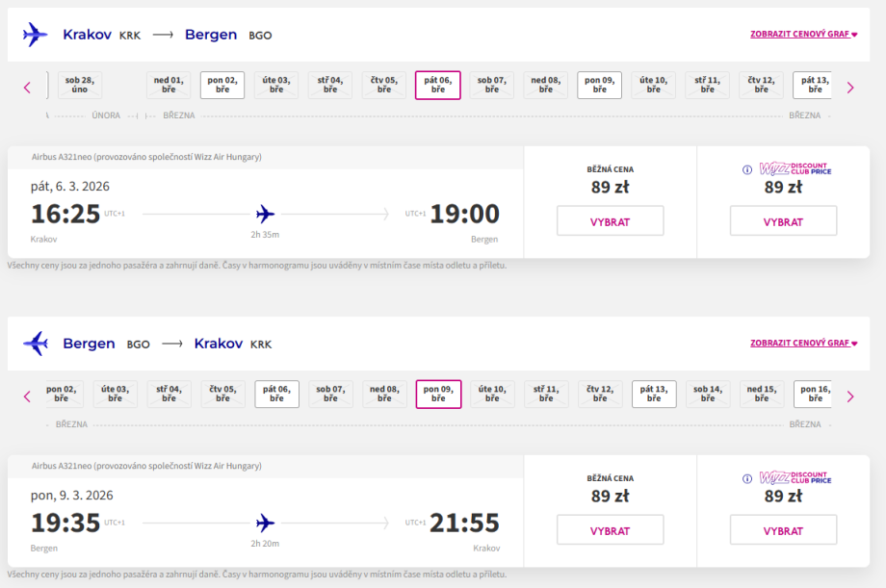Viewport: 886px width, 588px height.
Task: Open the Wizz Discount Club info icon for the return flight
Action: click(x=746, y=478)
